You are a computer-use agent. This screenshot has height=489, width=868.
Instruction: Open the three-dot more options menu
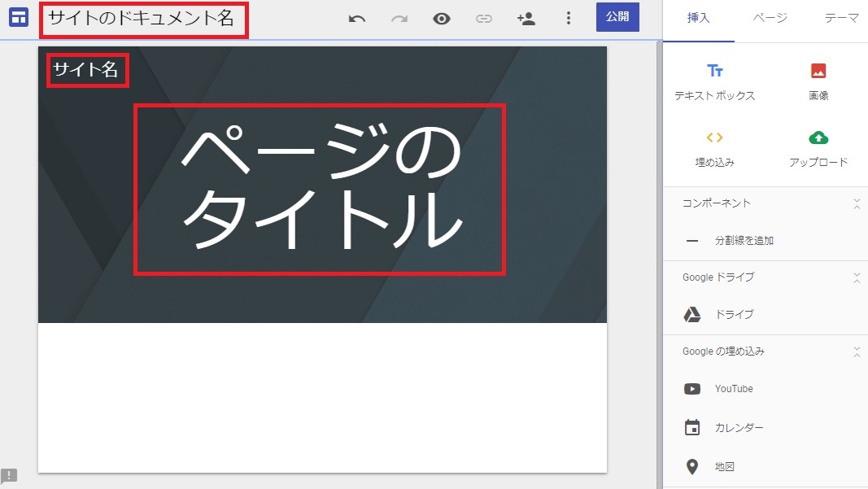click(x=568, y=18)
